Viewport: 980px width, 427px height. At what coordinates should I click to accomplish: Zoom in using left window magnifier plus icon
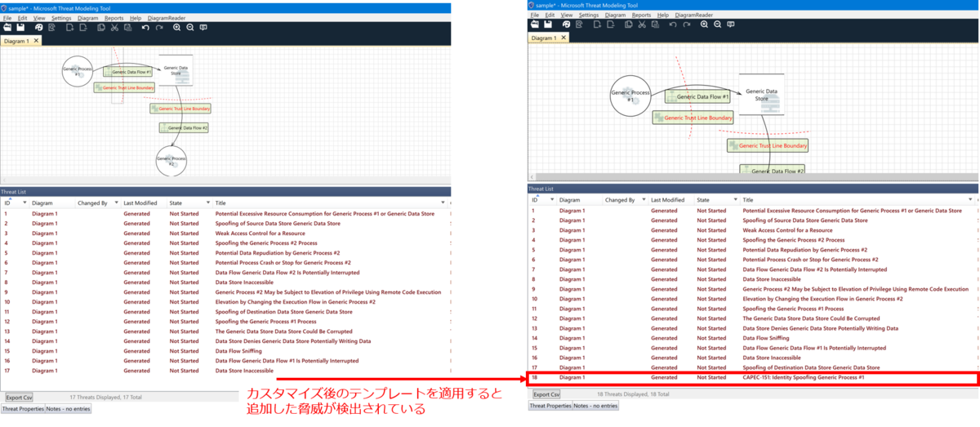point(177,27)
